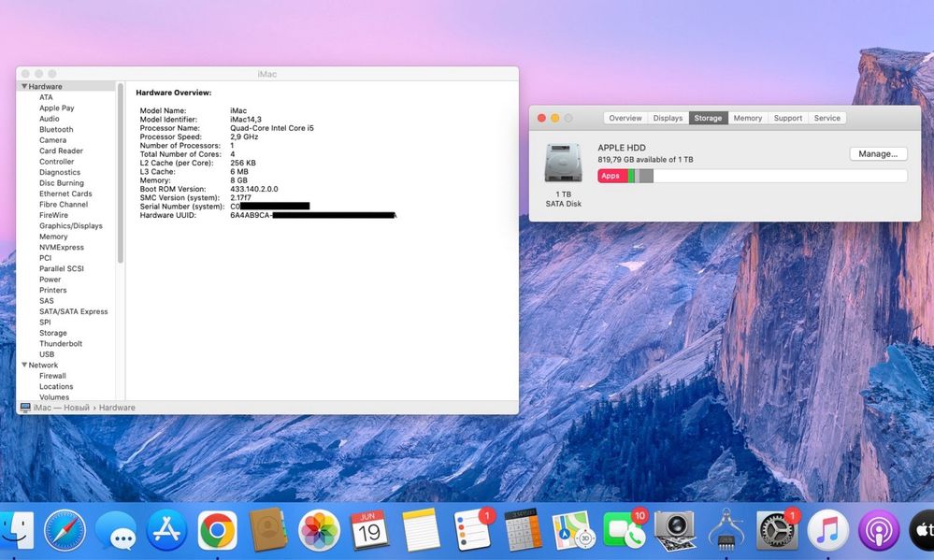The height and width of the screenshot is (560, 934).
Task: Open Maps app in dock
Action: (574, 530)
